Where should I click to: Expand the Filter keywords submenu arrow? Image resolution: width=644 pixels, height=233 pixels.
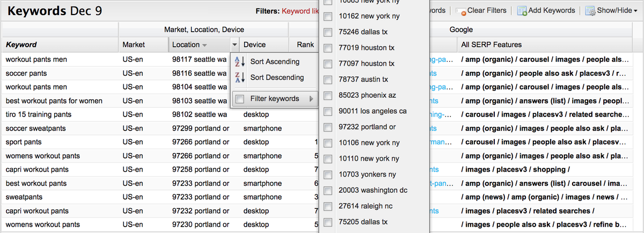[311, 99]
